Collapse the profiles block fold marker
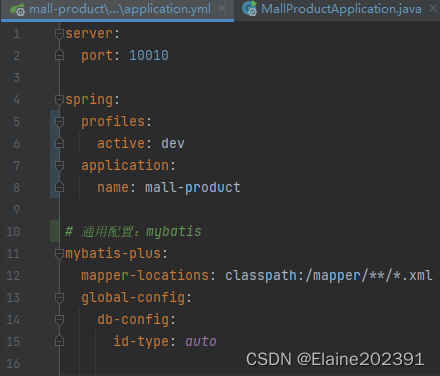This screenshot has width=440, height=376. click(x=59, y=121)
